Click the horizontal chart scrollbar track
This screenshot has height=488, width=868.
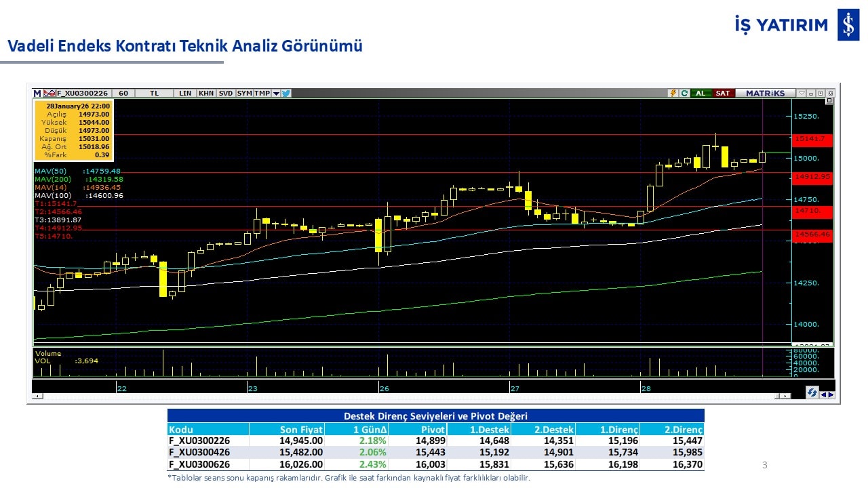407,396
